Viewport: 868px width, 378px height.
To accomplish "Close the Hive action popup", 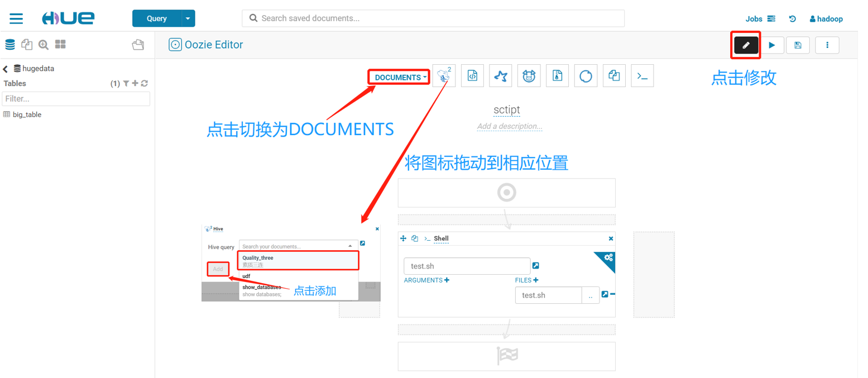I will tap(377, 228).
